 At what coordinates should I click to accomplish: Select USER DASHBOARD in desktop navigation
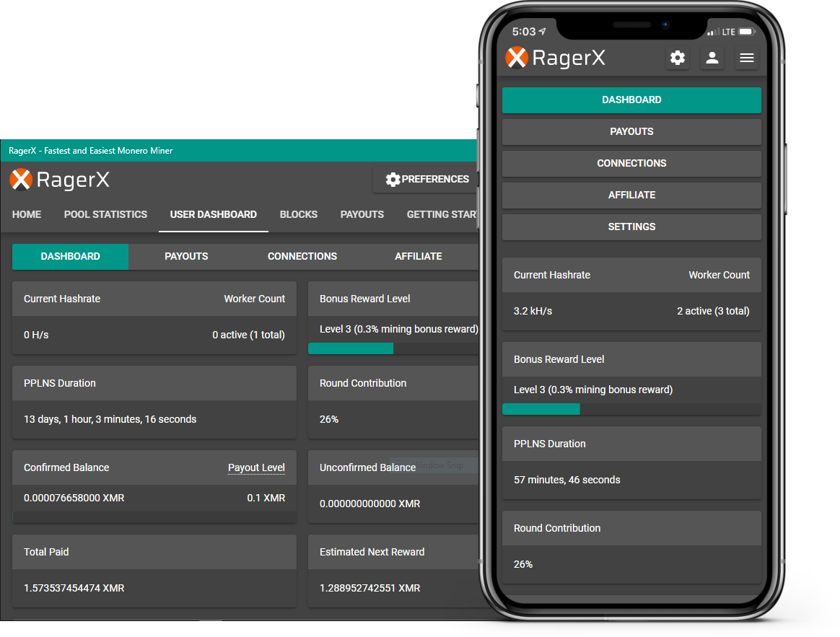213,214
